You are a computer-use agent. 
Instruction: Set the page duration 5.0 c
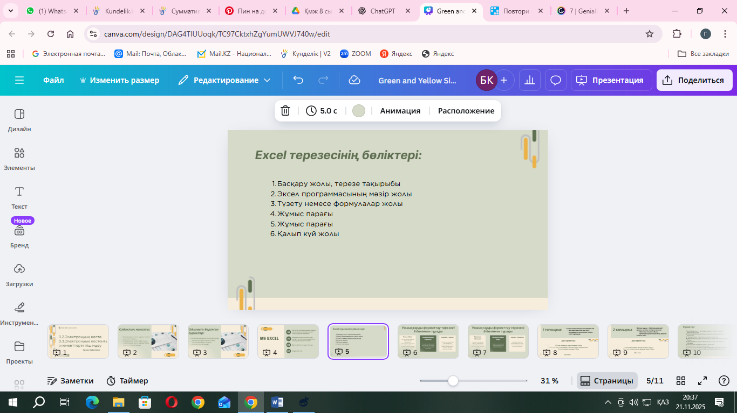click(322, 111)
